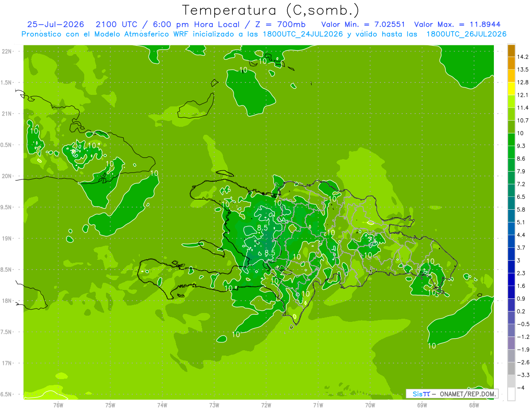Click the '-4' colorbar legend value
Viewport: 532px width, 411px height.
(x=520, y=388)
